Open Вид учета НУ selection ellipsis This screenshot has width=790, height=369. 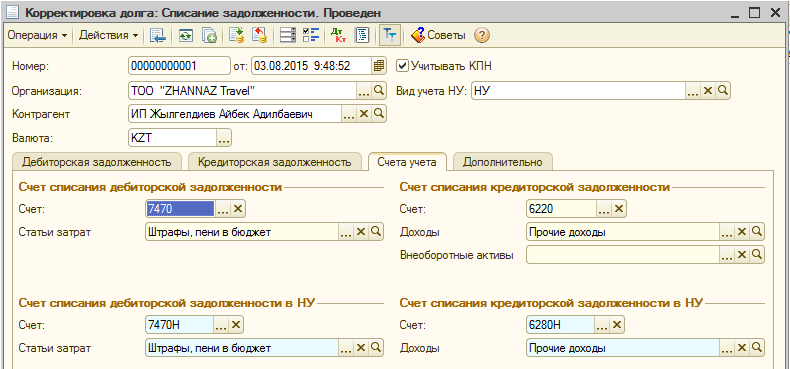[x=693, y=90]
